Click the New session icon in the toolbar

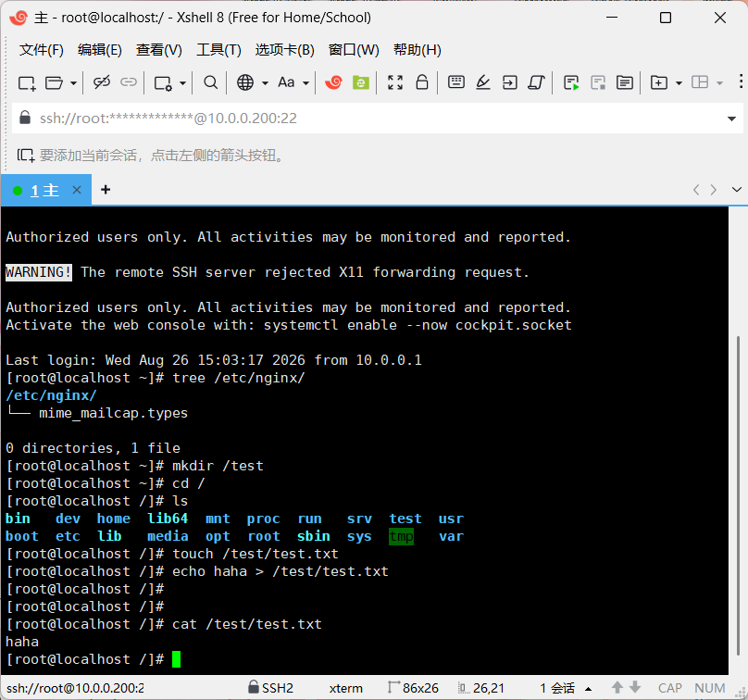point(27,83)
